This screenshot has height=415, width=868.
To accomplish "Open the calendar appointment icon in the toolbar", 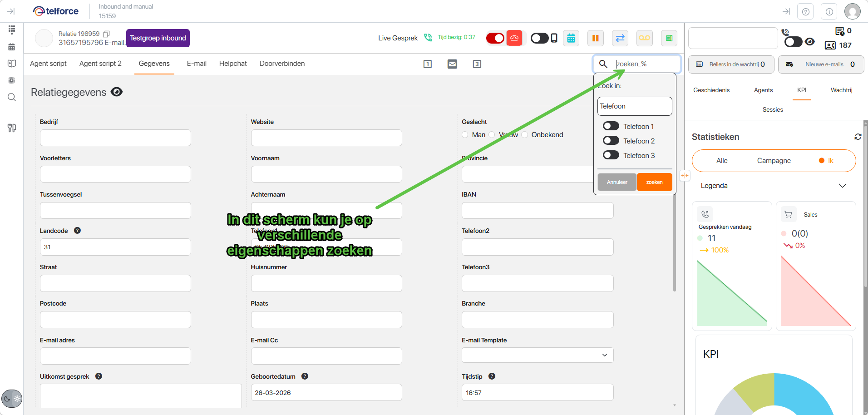I will click(x=571, y=38).
